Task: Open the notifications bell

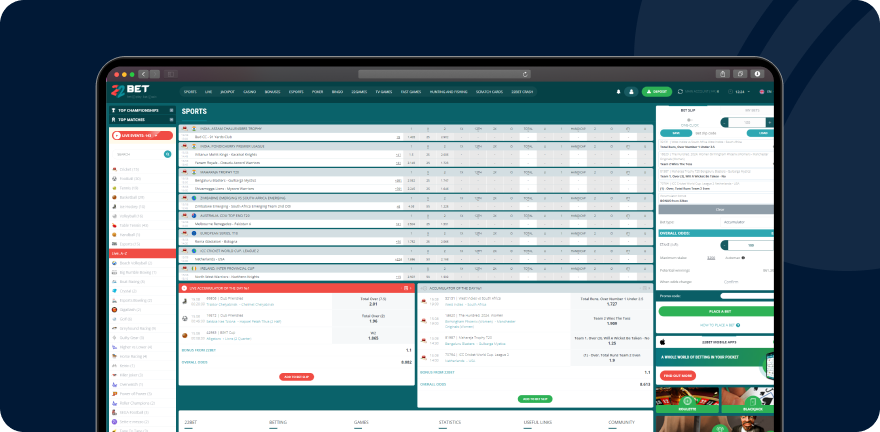Action: coord(618,91)
